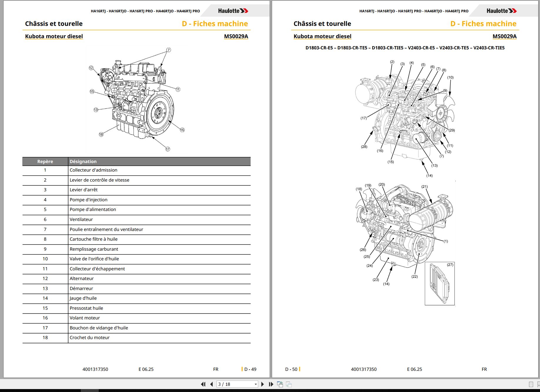The image size is (540, 392).
Task: Select the 'Démarreur' cell
Action: [159, 289]
